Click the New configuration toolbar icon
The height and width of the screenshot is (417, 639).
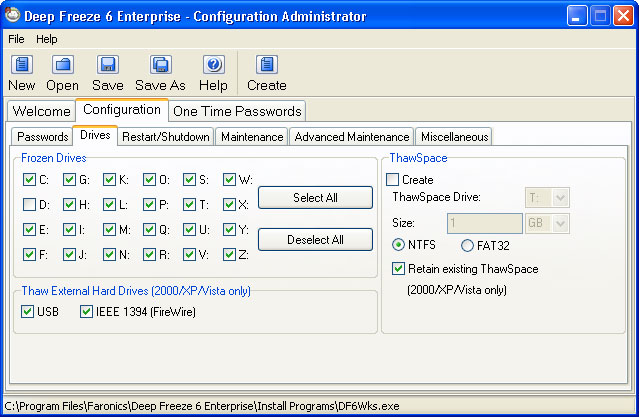[22, 65]
